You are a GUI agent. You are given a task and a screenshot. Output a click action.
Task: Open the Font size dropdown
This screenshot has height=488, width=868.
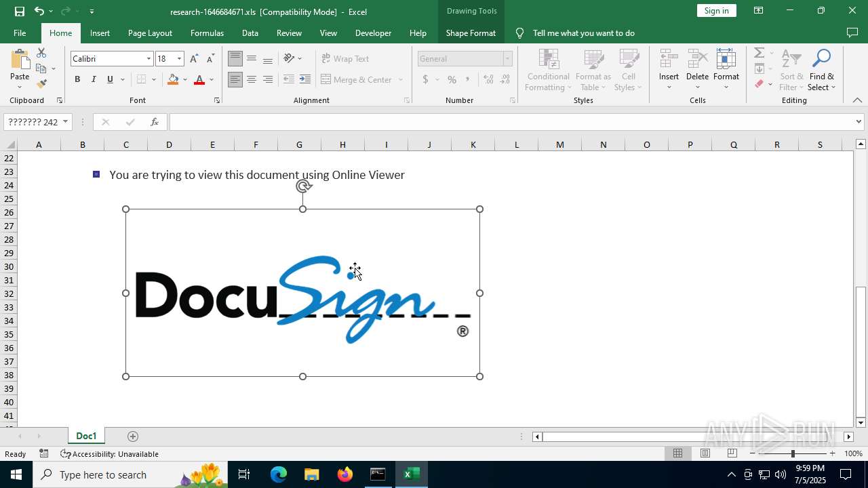[179, 59]
